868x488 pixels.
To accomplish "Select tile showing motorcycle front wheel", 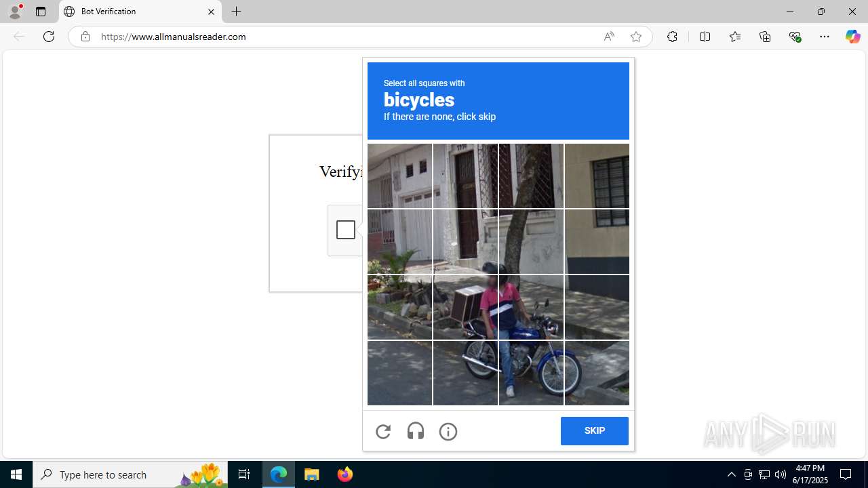I will coord(531,373).
